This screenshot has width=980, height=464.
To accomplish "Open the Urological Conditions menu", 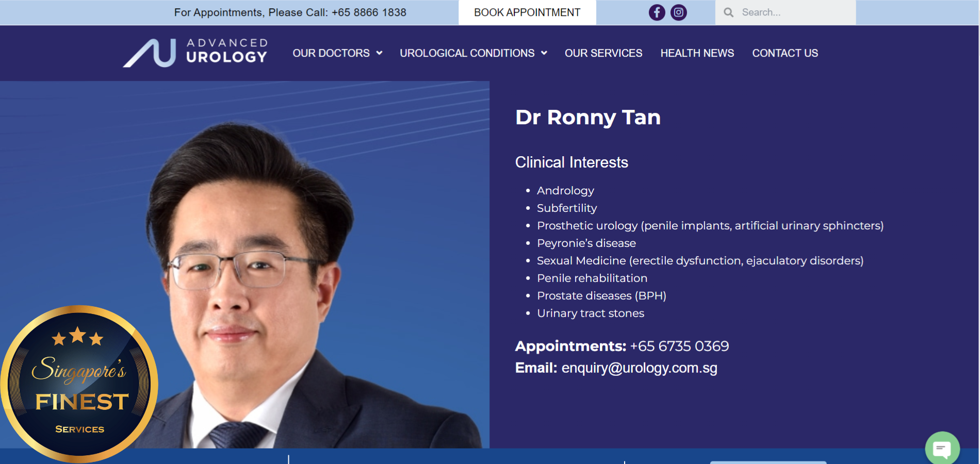I will coord(467,53).
